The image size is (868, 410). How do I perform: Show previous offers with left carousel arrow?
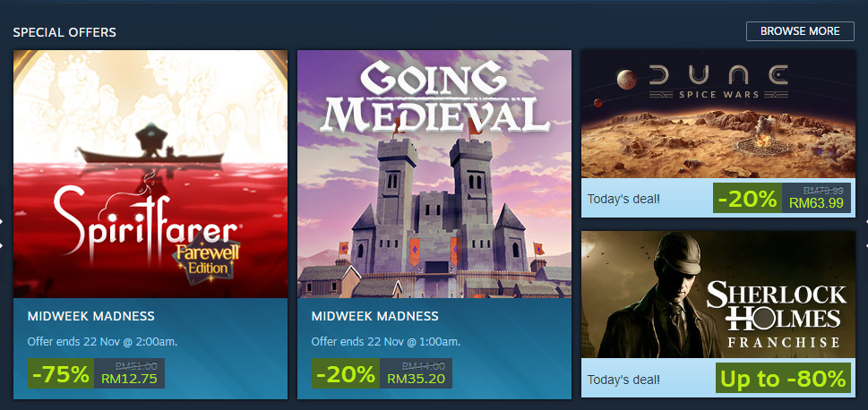tap(3, 233)
